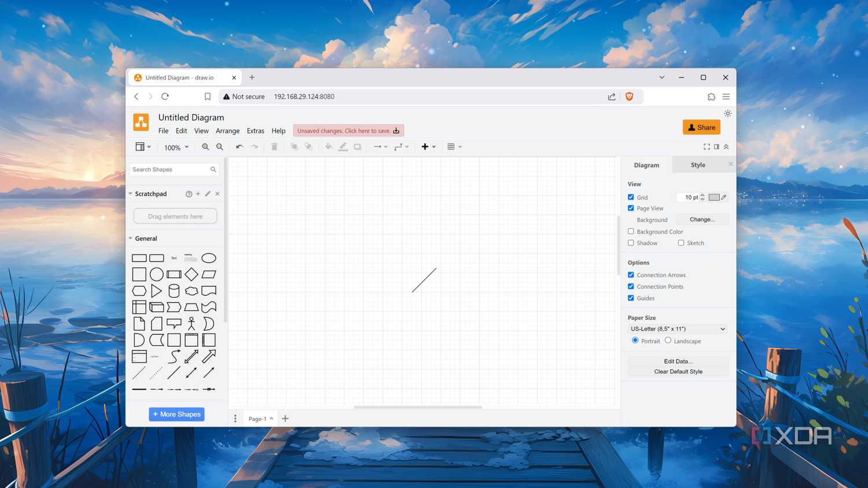Viewport: 868px width, 488px height.
Task: Enable the Shadow checkbox
Action: [x=631, y=243]
